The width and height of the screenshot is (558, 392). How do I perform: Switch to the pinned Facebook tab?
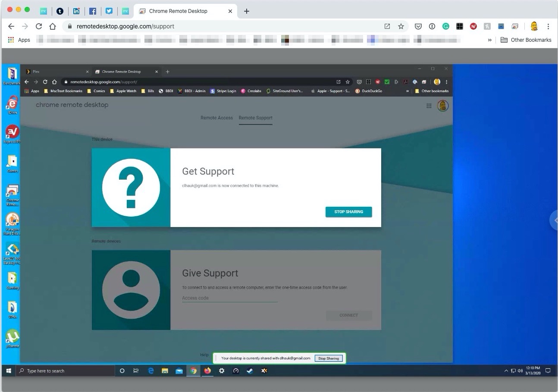coord(93,11)
